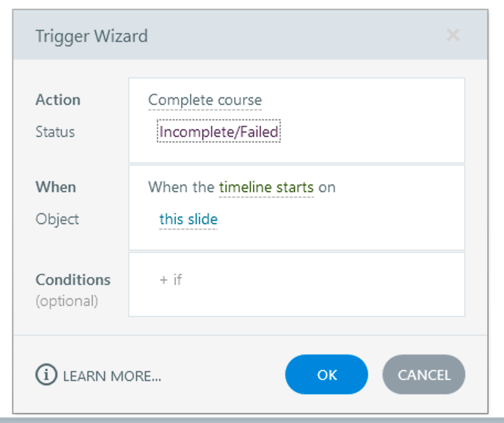Click the Object label
Viewport: 504px width, 423px height.
[57, 219]
